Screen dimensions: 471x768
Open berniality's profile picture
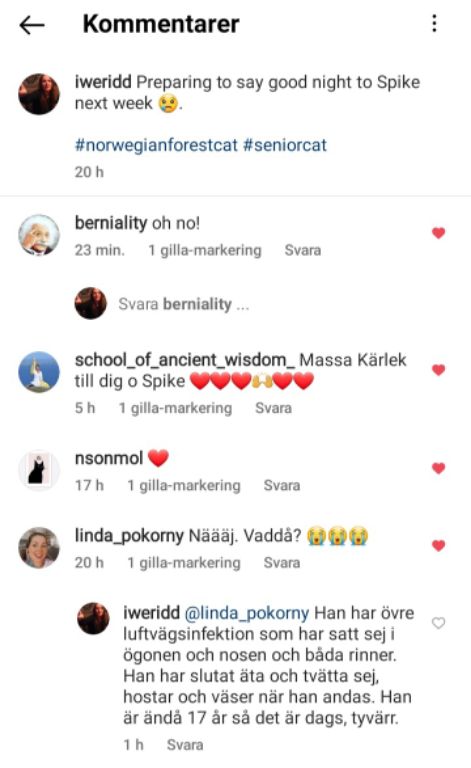coord(39,235)
